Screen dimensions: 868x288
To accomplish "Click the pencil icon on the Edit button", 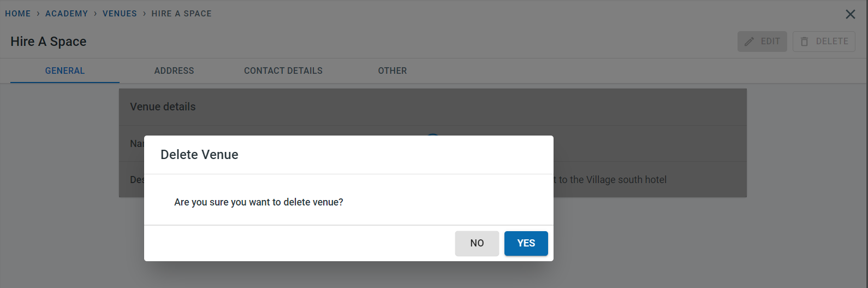I will click(749, 42).
